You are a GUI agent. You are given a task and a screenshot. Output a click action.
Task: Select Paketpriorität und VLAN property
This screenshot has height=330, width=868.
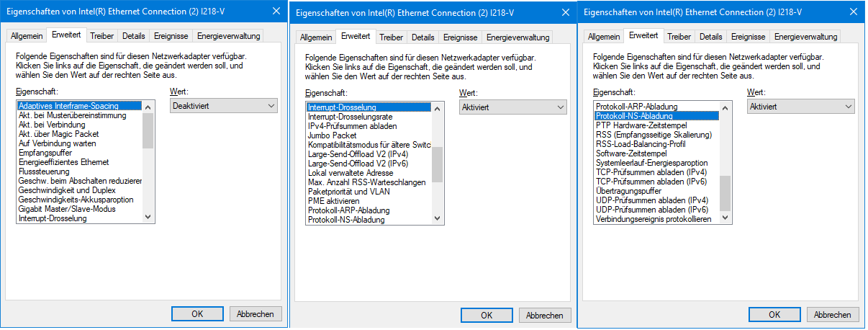[348, 192]
